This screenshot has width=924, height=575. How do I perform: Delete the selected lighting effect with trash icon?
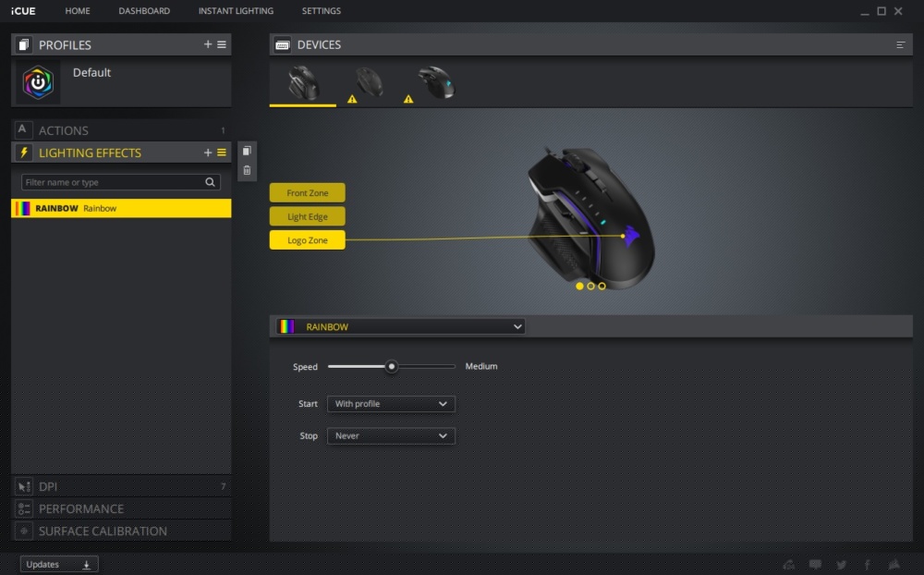pyautogui.click(x=247, y=170)
